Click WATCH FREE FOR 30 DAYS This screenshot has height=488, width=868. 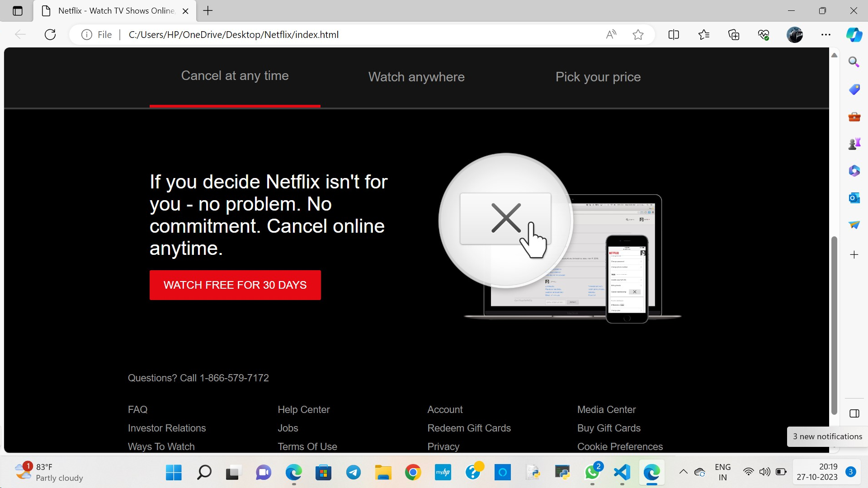pyautogui.click(x=235, y=285)
